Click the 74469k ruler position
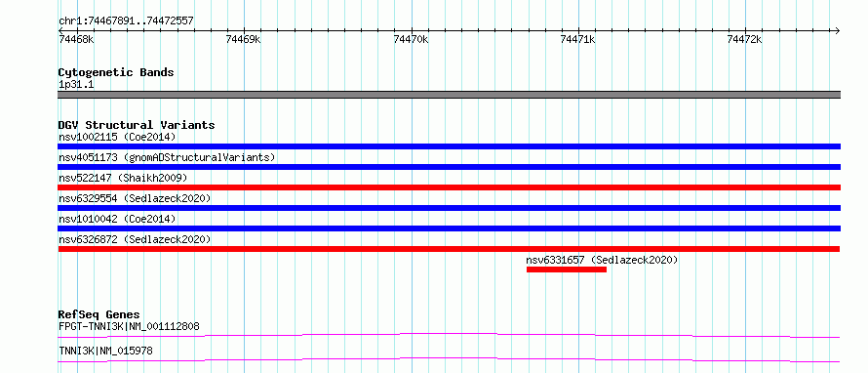Image resolution: width=868 pixels, height=373 pixels. point(244,39)
